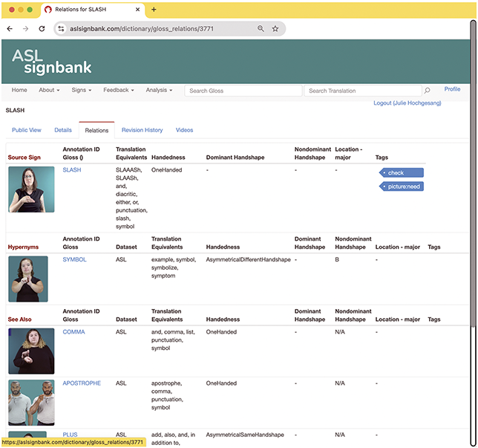
Task: Click the SLASH sign video thumbnail
Action: pos(31,189)
